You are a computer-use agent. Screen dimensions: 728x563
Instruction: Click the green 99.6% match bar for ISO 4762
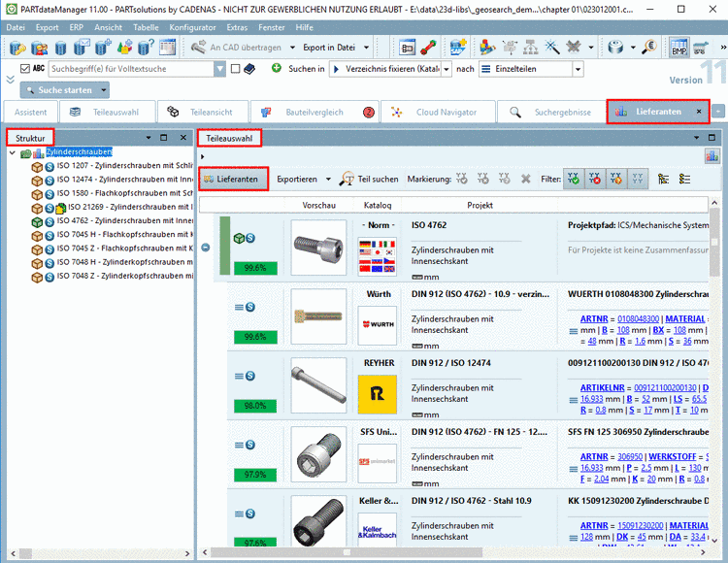(x=255, y=269)
